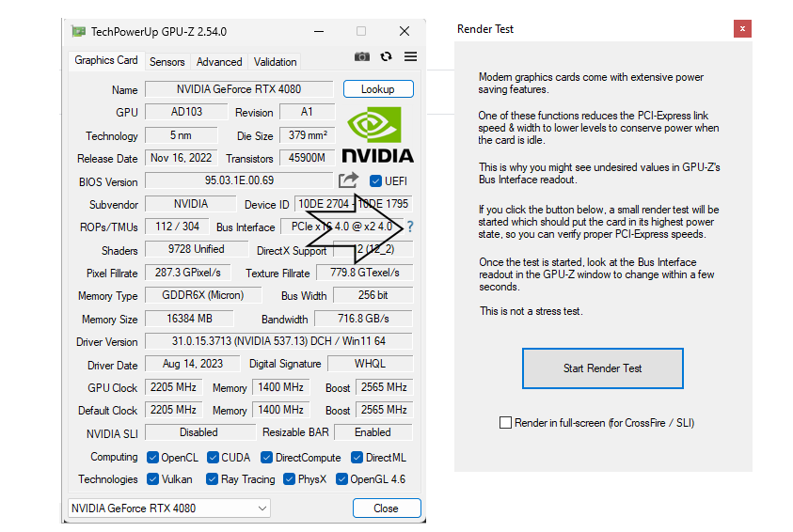793x532 pixels.
Task: Click the refresh icon in GPU-Z
Action: pyautogui.click(x=386, y=56)
